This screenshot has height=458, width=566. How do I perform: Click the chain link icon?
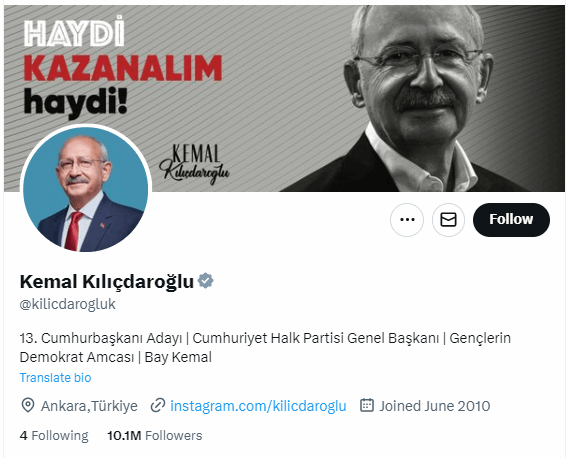tap(158, 405)
